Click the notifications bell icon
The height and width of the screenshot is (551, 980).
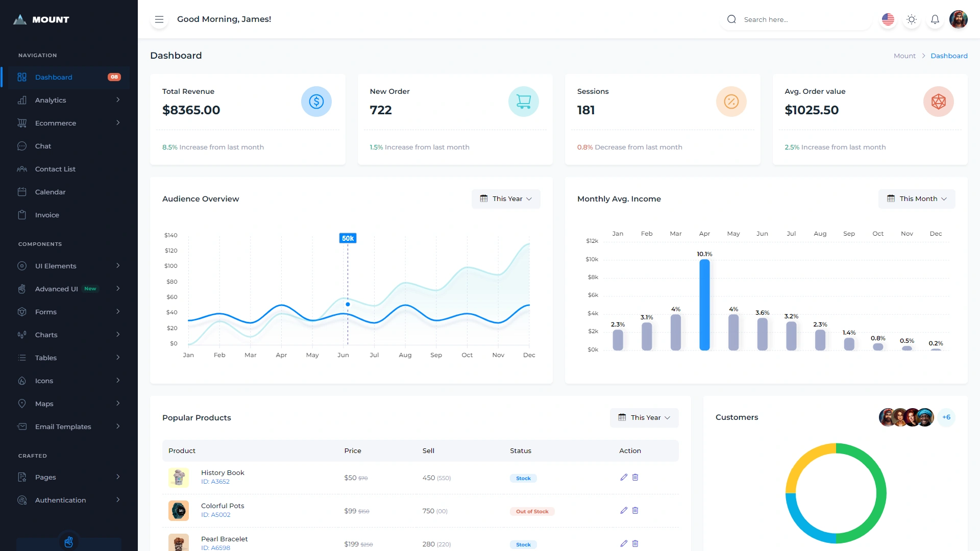[x=935, y=19]
